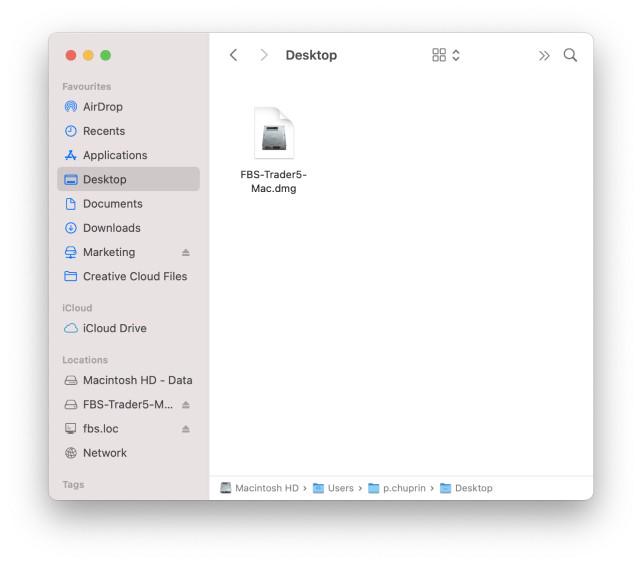Screen dimensions: 642x564
Task: Select AirDrop in the sidebar
Action: (x=102, y=107)
